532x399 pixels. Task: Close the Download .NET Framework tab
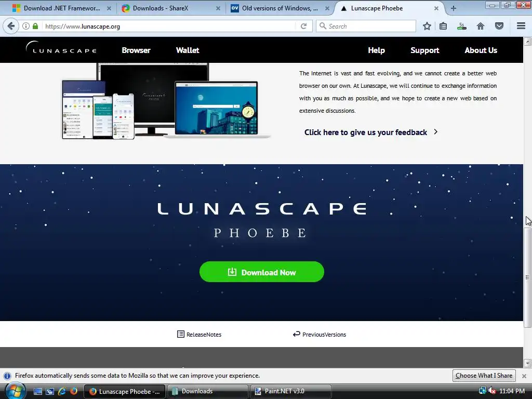point(109,8)
